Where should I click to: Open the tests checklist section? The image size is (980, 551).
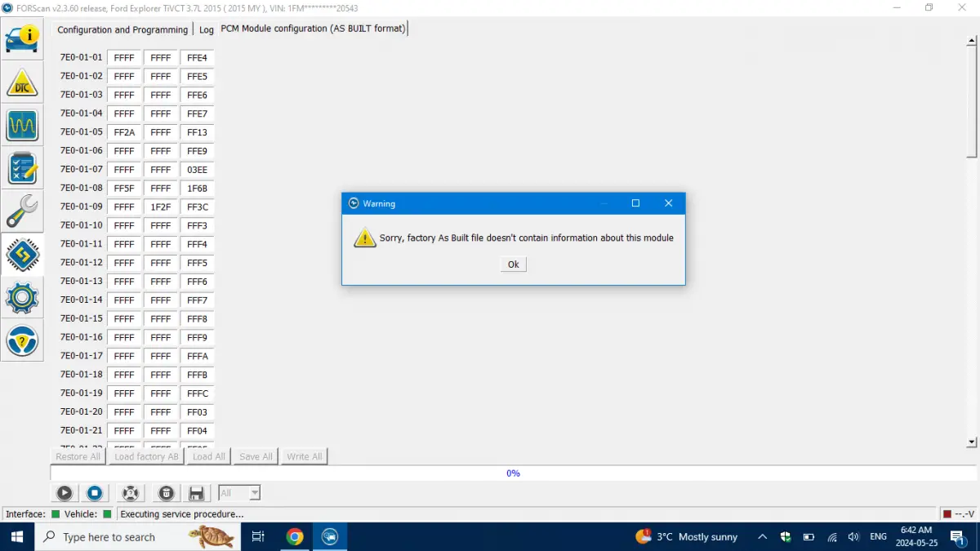(x=22, y=169)
